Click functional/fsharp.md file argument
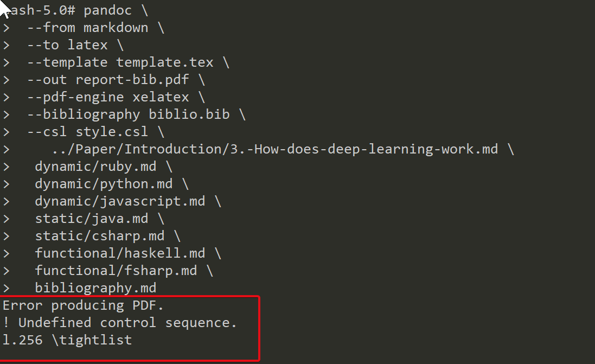The width and height of the screenshot is (595, 364). (116, 271)
